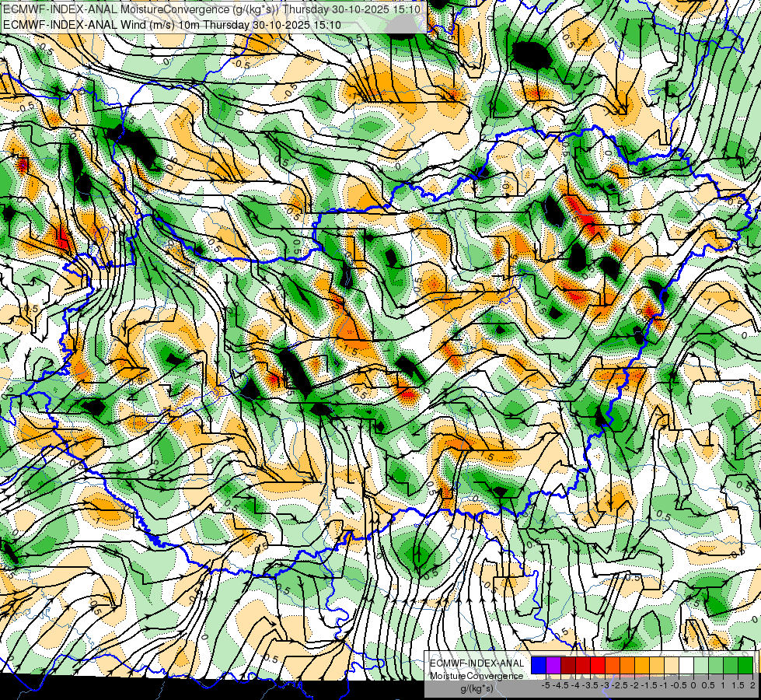Click the 0 tick label on the legend scale
This screenshot has height=700, width=761.
693,685
